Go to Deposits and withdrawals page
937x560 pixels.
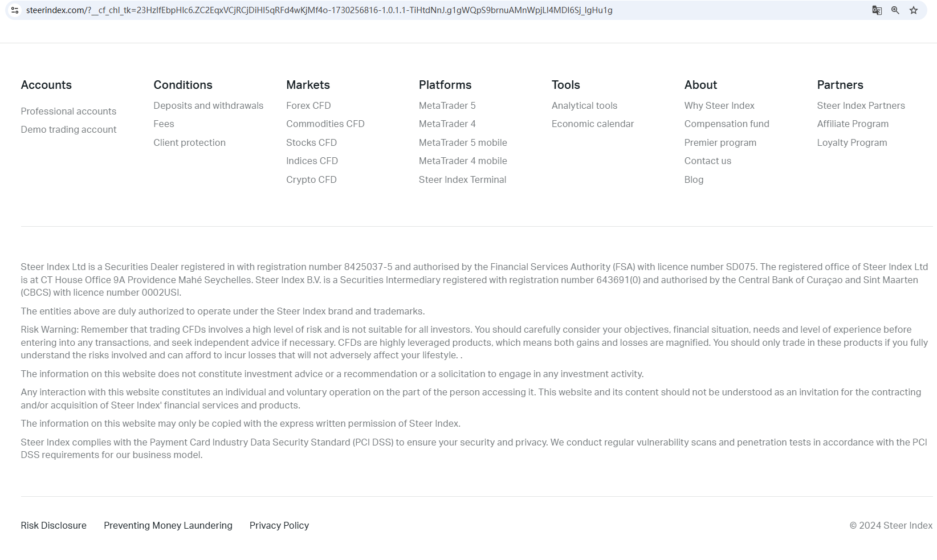point(208,105)
